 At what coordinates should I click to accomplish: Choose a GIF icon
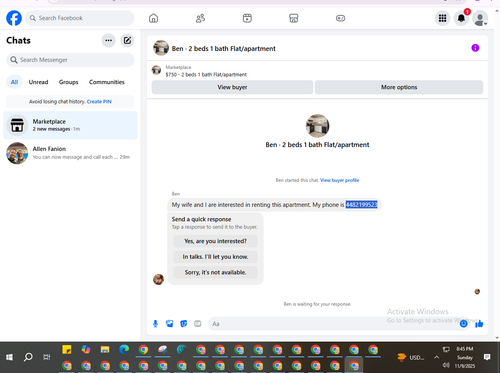198,324
